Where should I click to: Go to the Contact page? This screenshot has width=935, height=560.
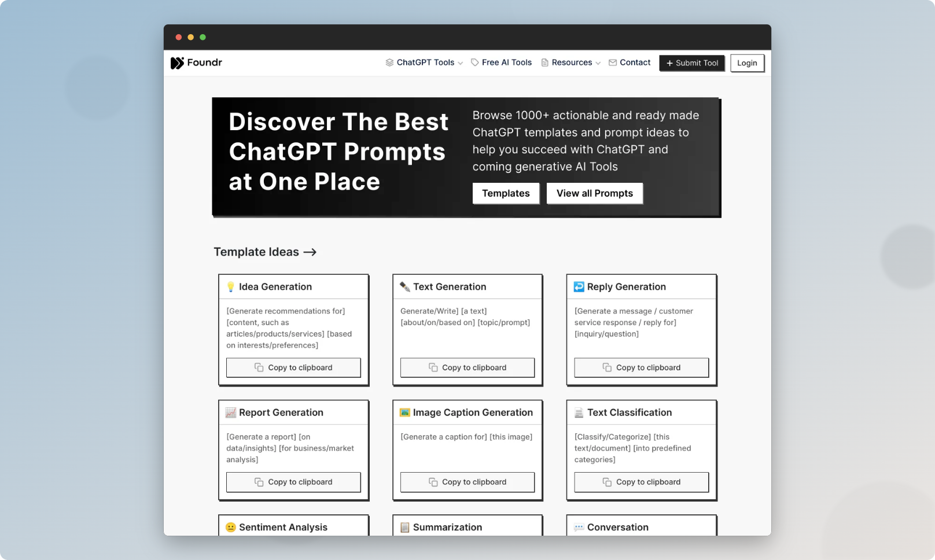tap(630, 62)
